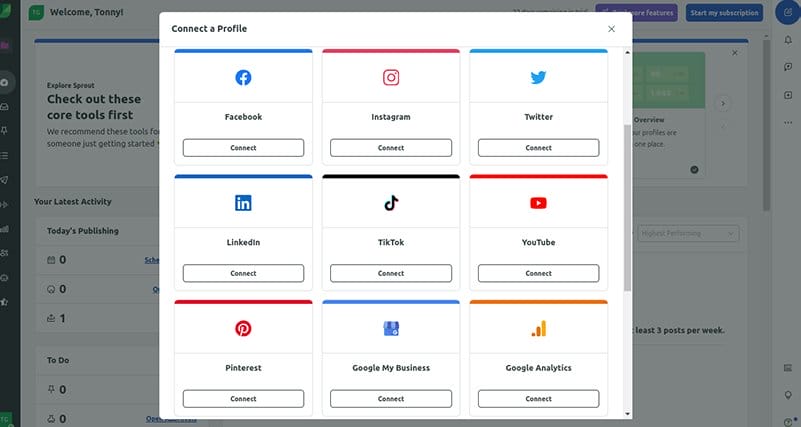Click the dialog scrollbar up arrow

point(627,53)
